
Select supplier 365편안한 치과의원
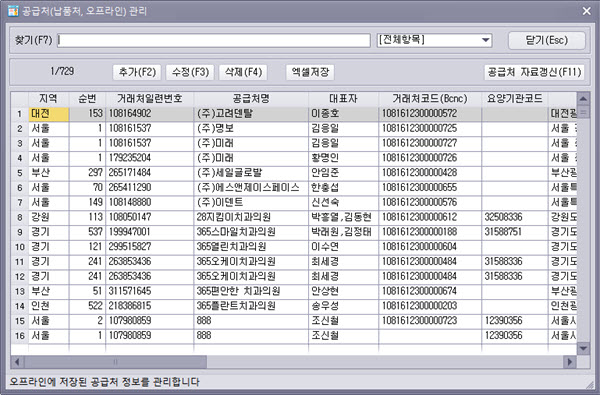[251, 291]
